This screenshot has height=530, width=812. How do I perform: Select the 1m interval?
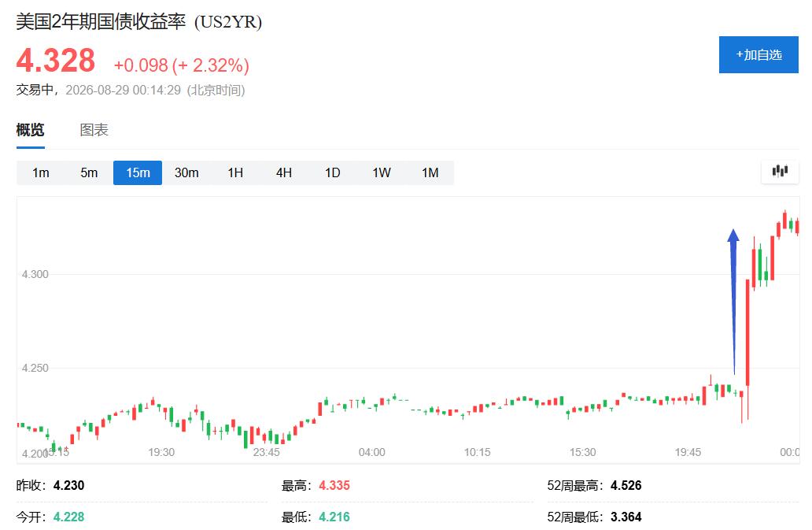point(40,172)
